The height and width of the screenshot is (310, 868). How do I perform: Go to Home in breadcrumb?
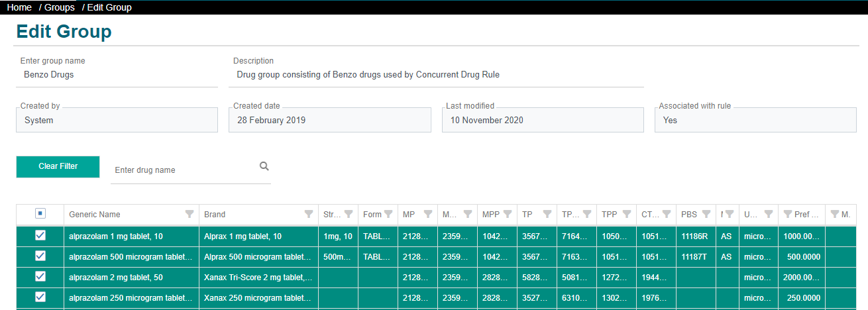[19, 7]
